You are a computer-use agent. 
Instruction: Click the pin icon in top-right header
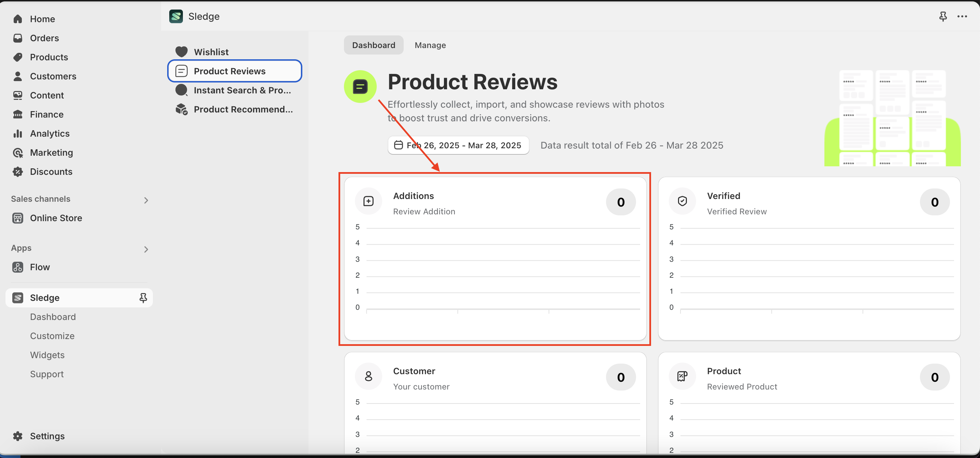943,16
